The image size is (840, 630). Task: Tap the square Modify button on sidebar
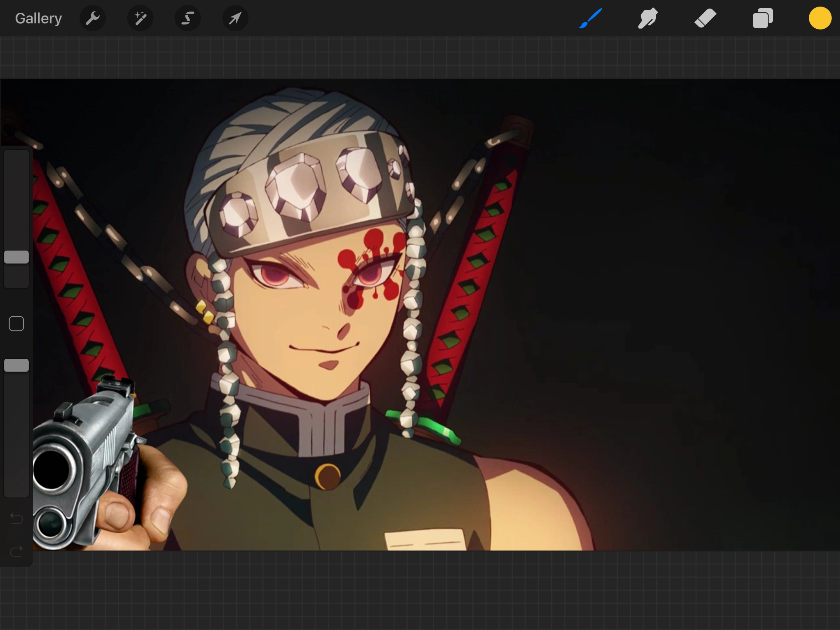point(16,324)
